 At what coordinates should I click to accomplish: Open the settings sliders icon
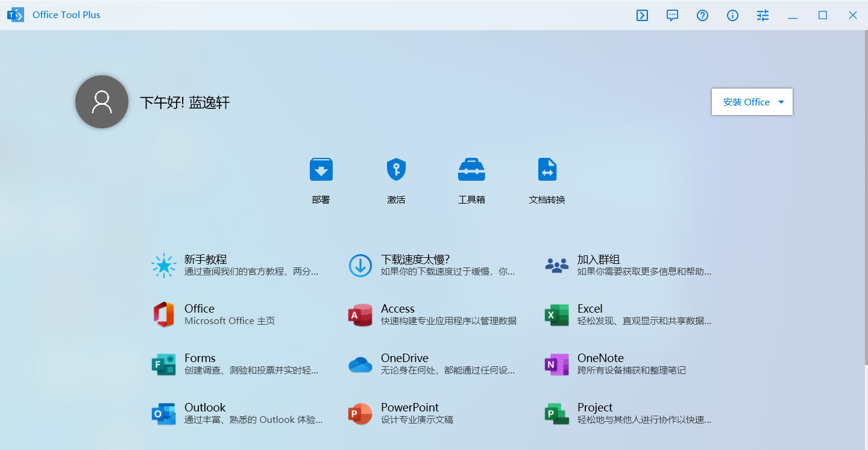[x=763, y=15]
